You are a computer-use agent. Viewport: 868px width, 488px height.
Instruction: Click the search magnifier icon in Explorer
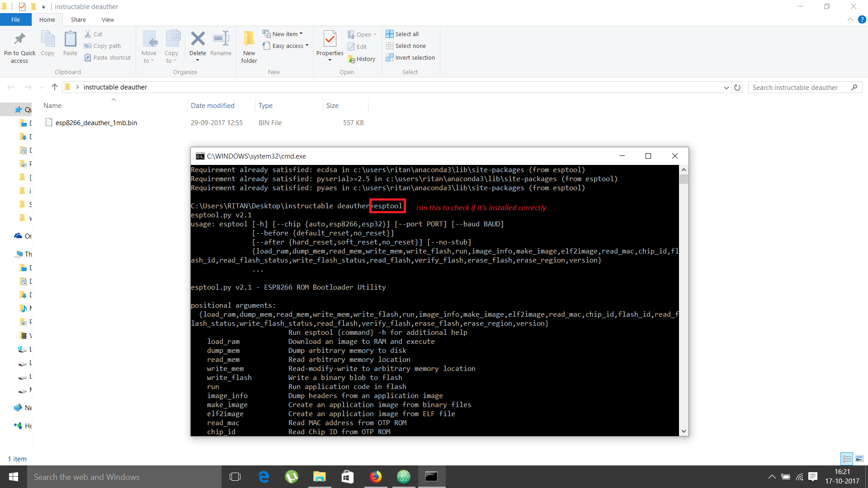[854, 87]
